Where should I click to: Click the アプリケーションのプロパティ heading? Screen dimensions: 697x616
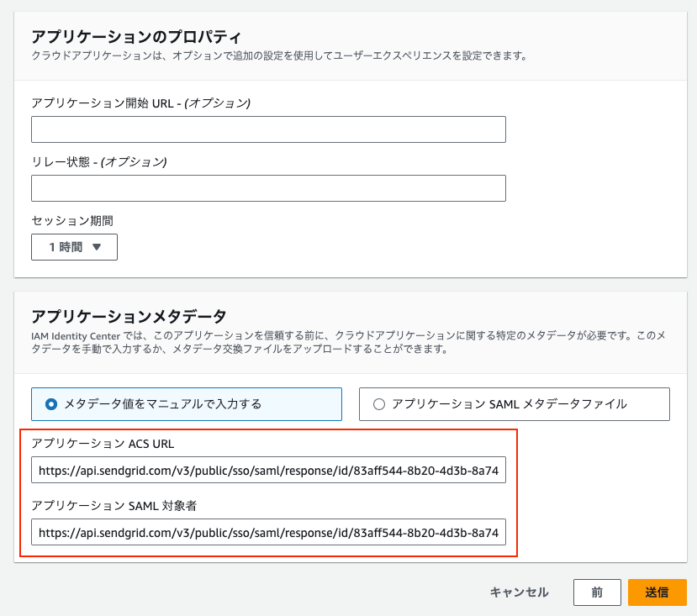click(136, 37)
